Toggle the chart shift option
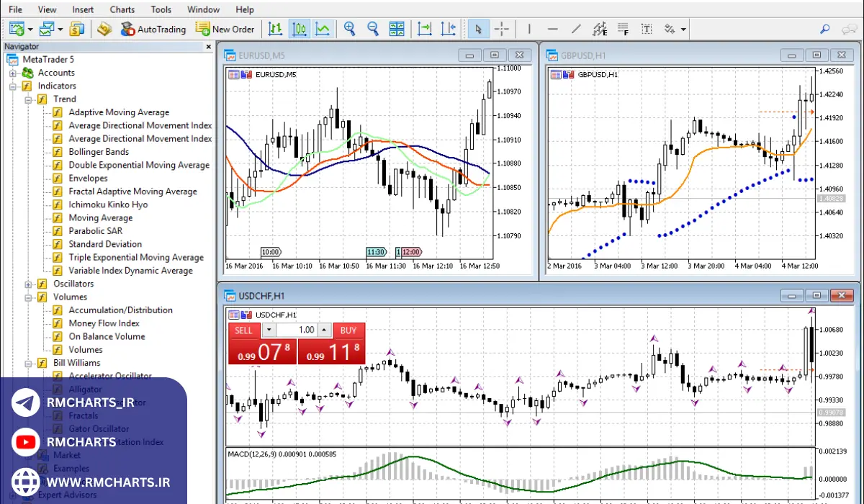The image size is (864, 504). [x=449, y=29]
